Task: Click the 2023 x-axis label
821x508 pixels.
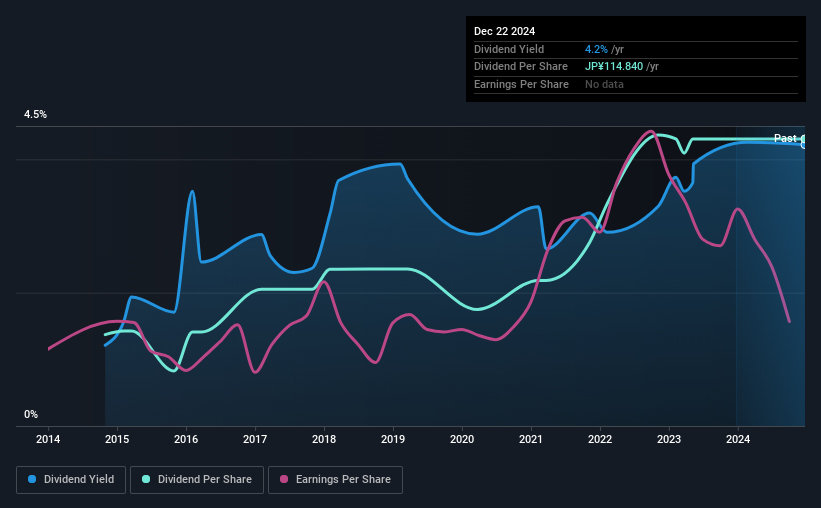Action: point(669,439)
